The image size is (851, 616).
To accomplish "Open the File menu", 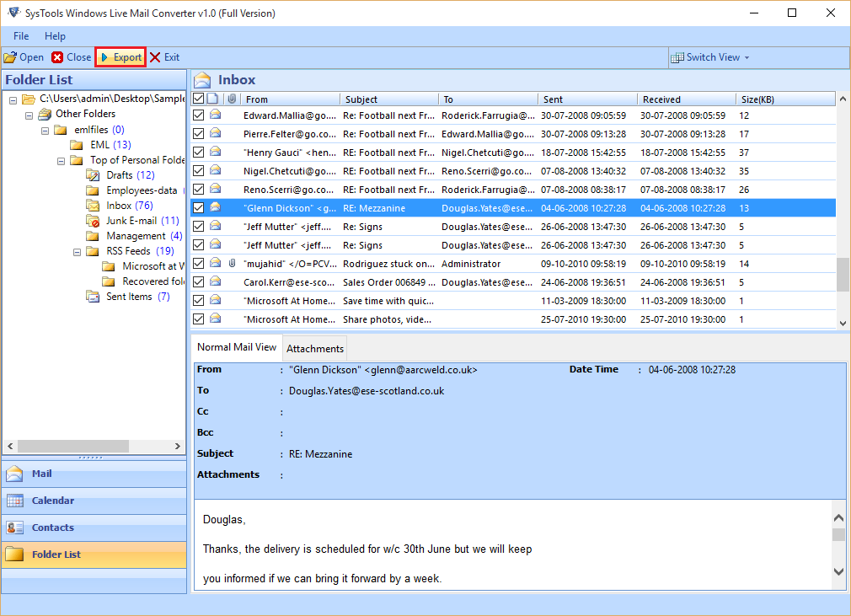I will click(21, 36).
